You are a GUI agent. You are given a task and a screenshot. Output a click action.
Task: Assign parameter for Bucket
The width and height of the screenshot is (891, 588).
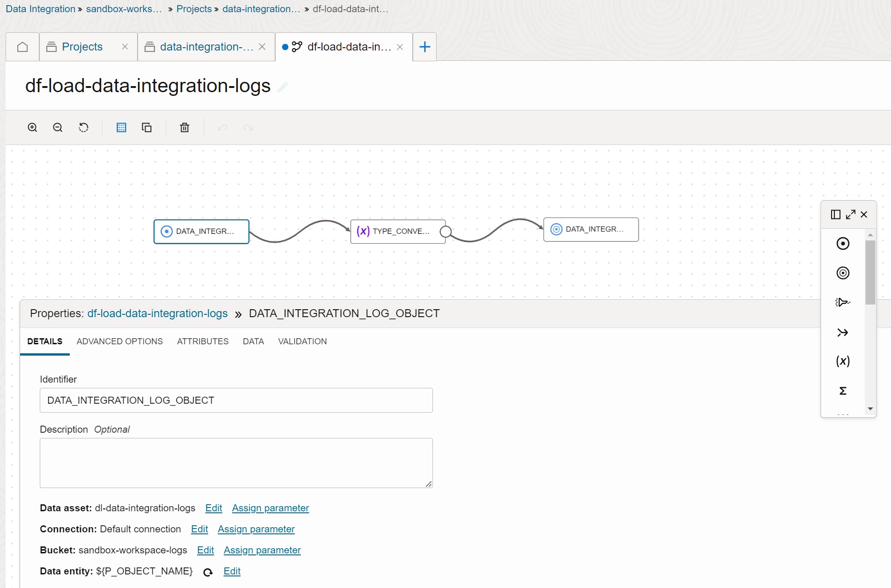262,550
